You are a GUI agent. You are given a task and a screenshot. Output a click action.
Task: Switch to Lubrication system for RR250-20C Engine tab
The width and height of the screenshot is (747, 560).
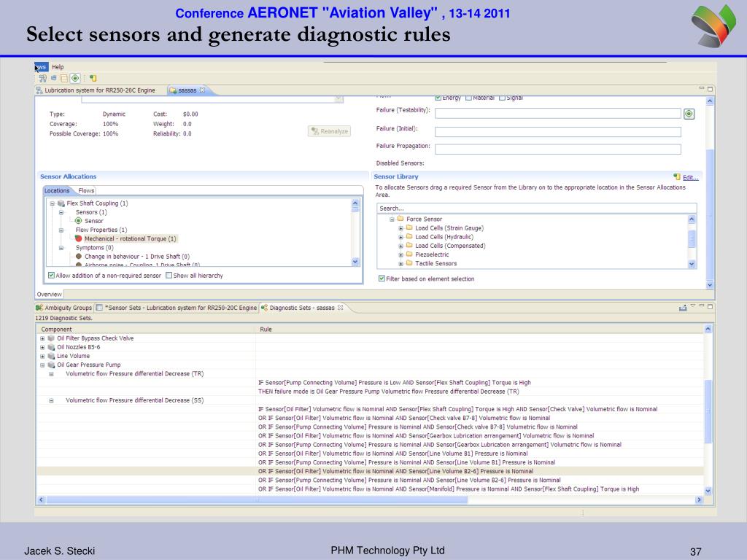click(x=99, y=90)
